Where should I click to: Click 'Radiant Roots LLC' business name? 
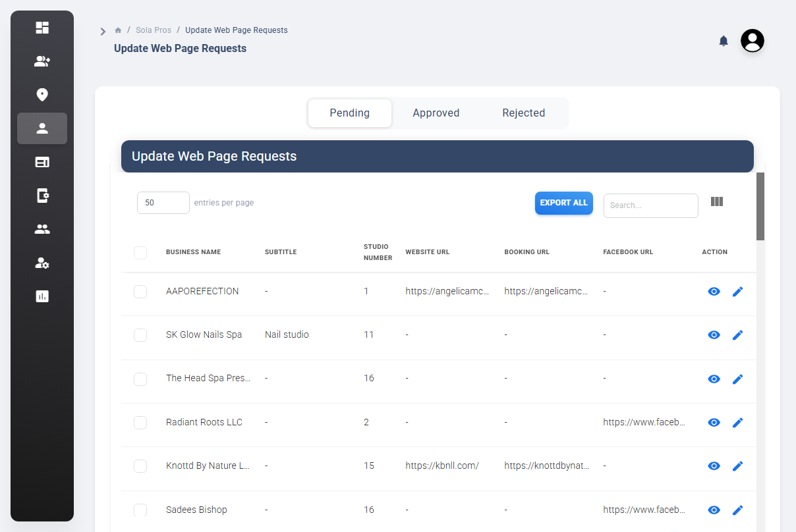click(204, 422)
